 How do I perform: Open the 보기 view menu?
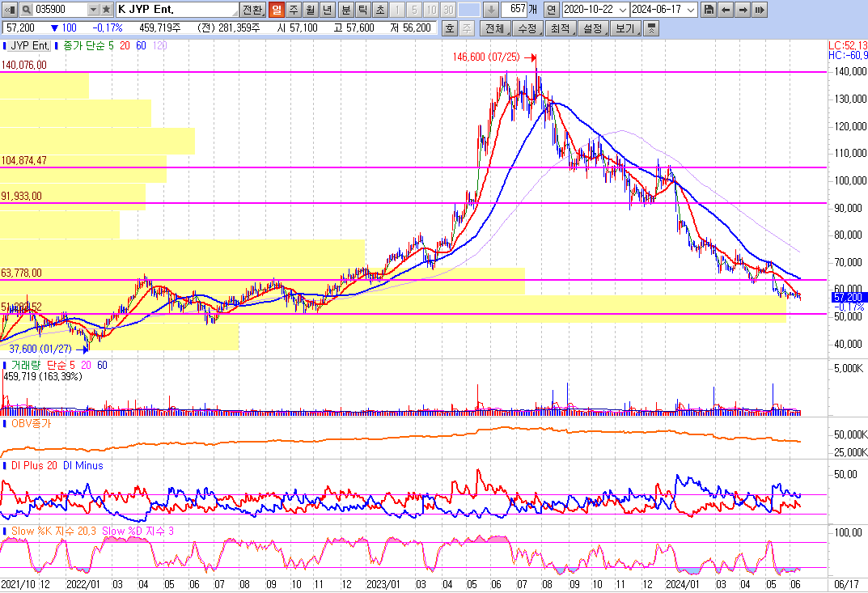[x=626, y=28]
